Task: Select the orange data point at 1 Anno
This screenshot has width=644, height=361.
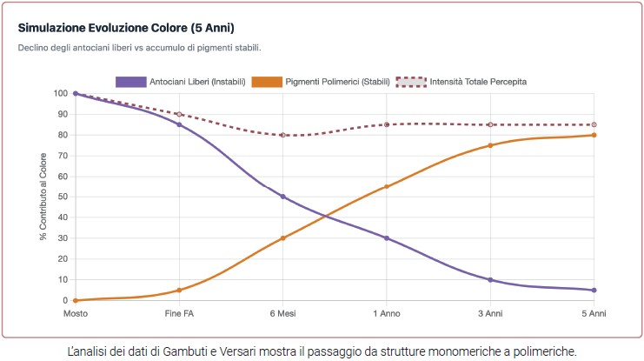Action: point(387,186)
